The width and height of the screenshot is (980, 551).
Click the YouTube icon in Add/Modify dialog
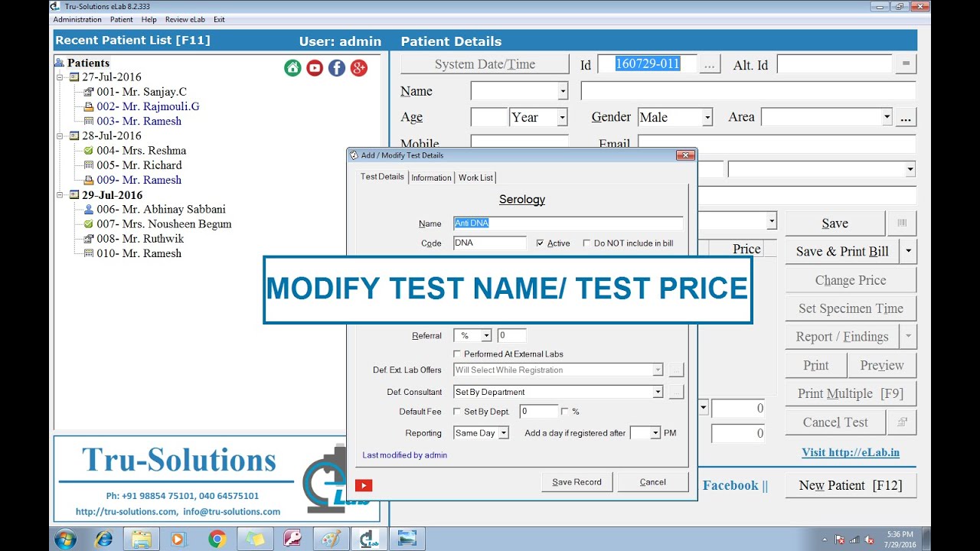[364, 485]
